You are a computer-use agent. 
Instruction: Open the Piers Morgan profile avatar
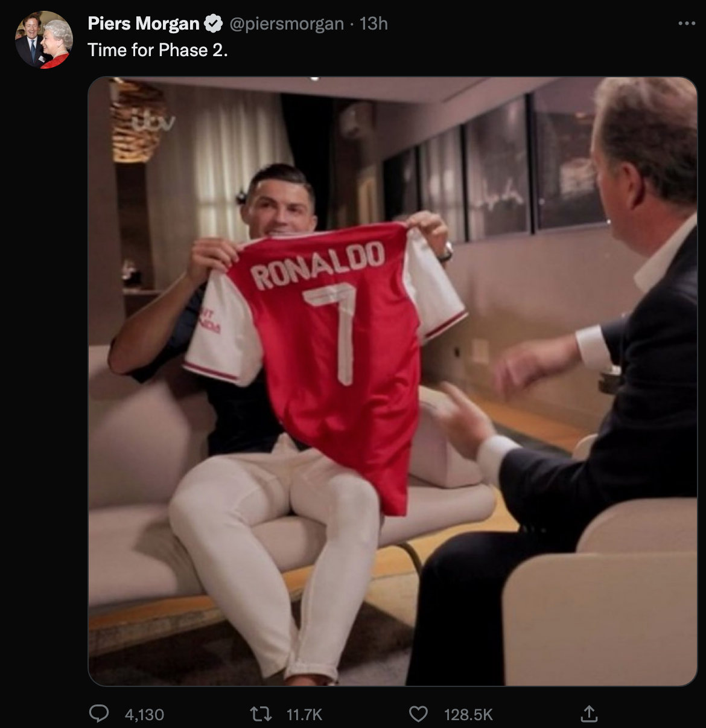point(43,40)
